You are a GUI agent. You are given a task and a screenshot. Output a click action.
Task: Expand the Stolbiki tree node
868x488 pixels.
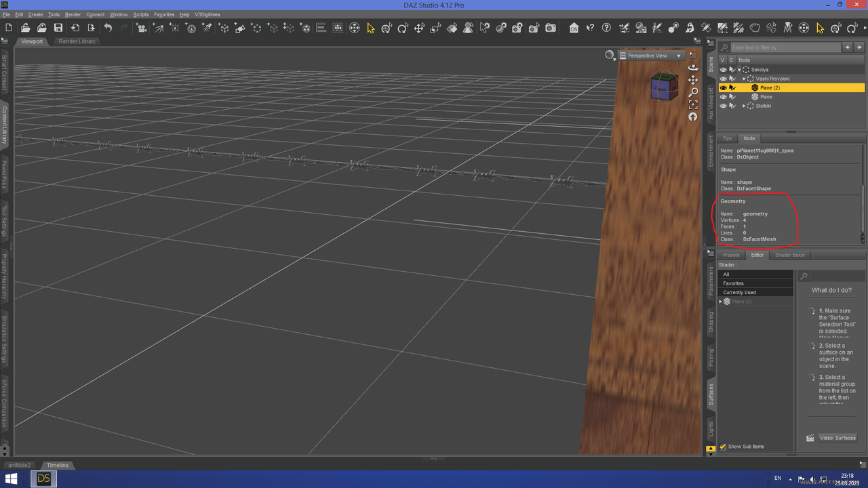tap(744, 106)
